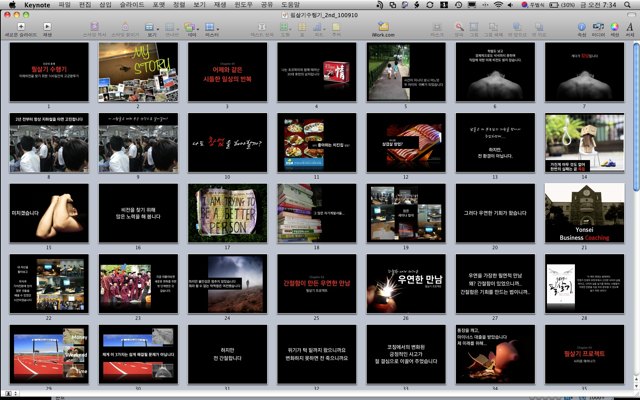Select the 'I AM TRYING TO BE A BETTER PERSON' slide
640x400 pixels.
click(x=227, y=213)
